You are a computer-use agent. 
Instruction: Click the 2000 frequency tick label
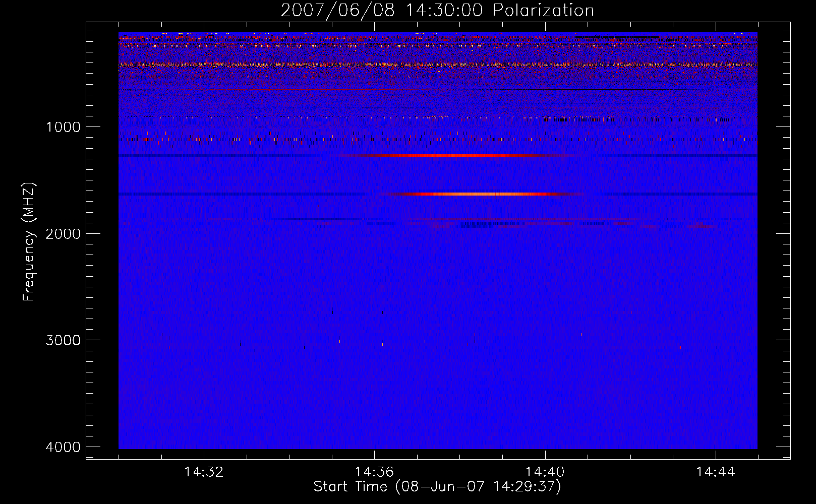tap(63, 233)
